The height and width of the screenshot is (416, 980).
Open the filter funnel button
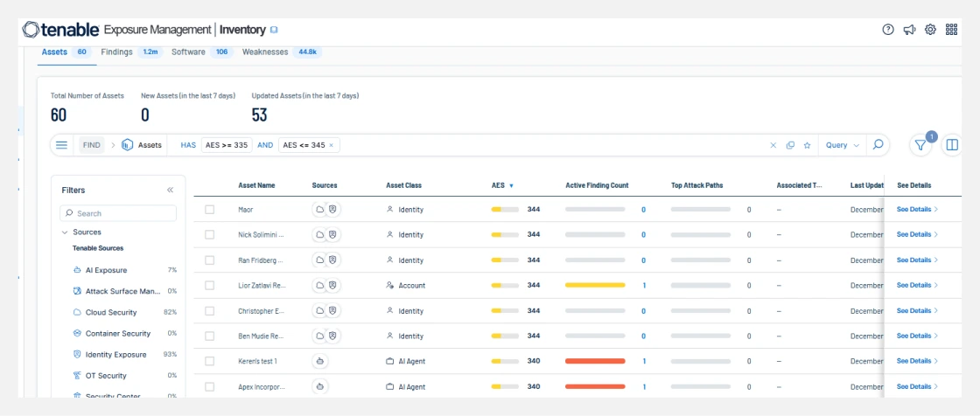tap(920, 145)
